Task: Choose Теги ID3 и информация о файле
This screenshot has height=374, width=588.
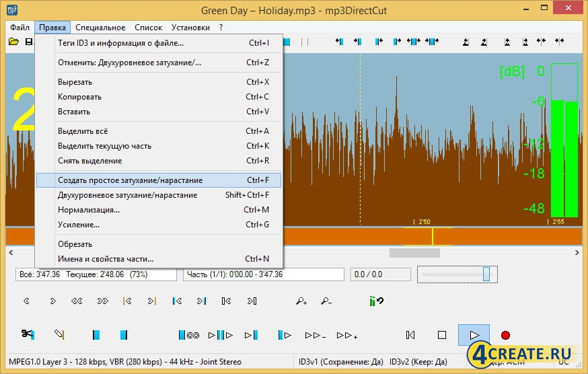Action: 159,43
